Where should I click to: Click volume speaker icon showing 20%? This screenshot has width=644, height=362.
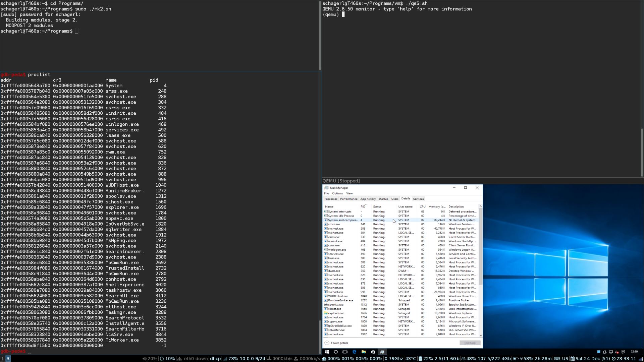(144, 359)
